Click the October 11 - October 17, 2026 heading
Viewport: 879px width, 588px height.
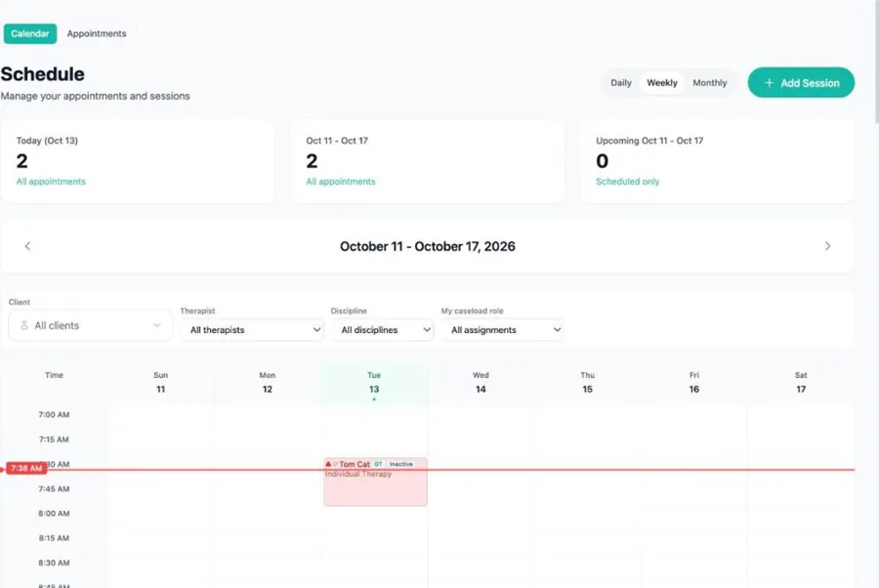(x=427, y=247)
